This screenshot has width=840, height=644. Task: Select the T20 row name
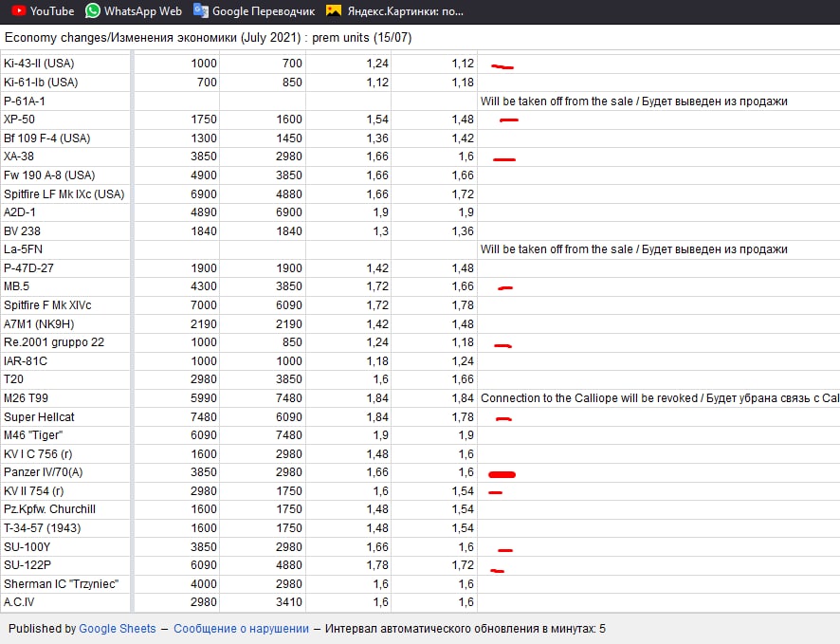13,378
